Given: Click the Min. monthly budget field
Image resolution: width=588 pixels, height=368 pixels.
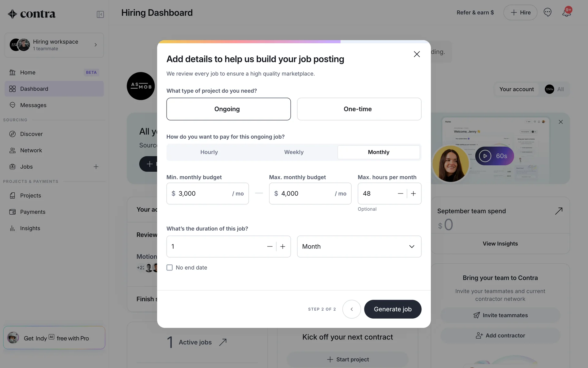Looking at the screenshot, I should (204, 194).
